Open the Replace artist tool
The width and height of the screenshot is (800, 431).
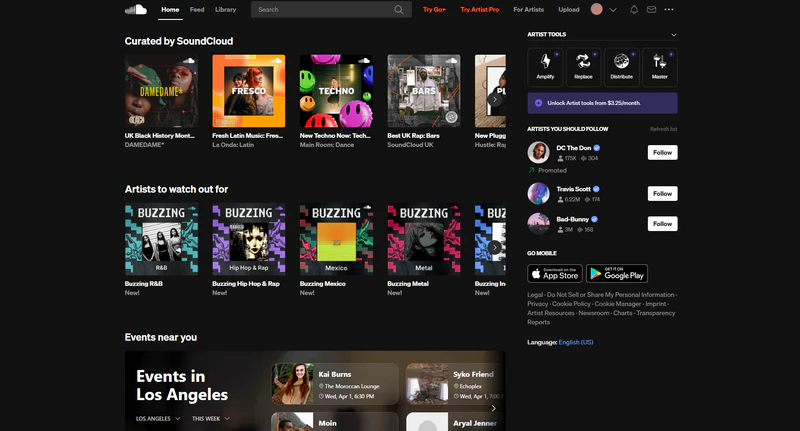coord(583,66)
